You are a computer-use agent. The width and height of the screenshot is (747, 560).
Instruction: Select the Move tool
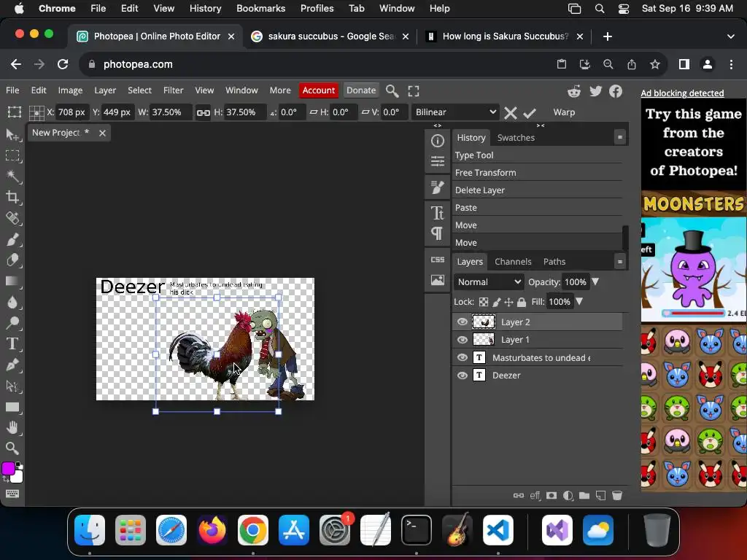click(x=12, y=135)
